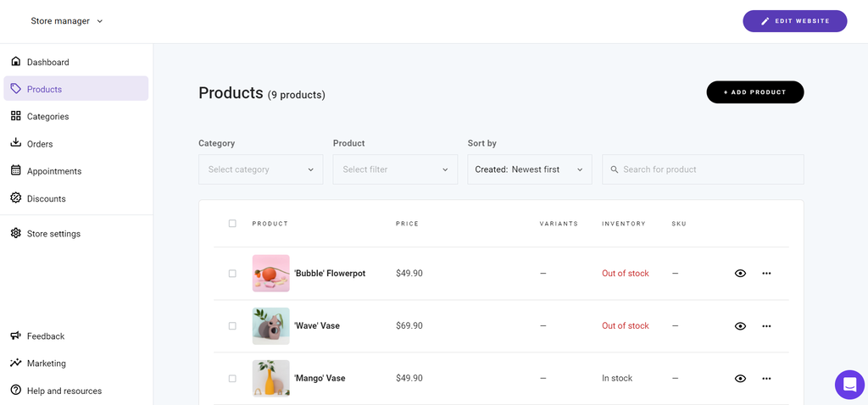Click the Dashboard home icon

point(15,62)
